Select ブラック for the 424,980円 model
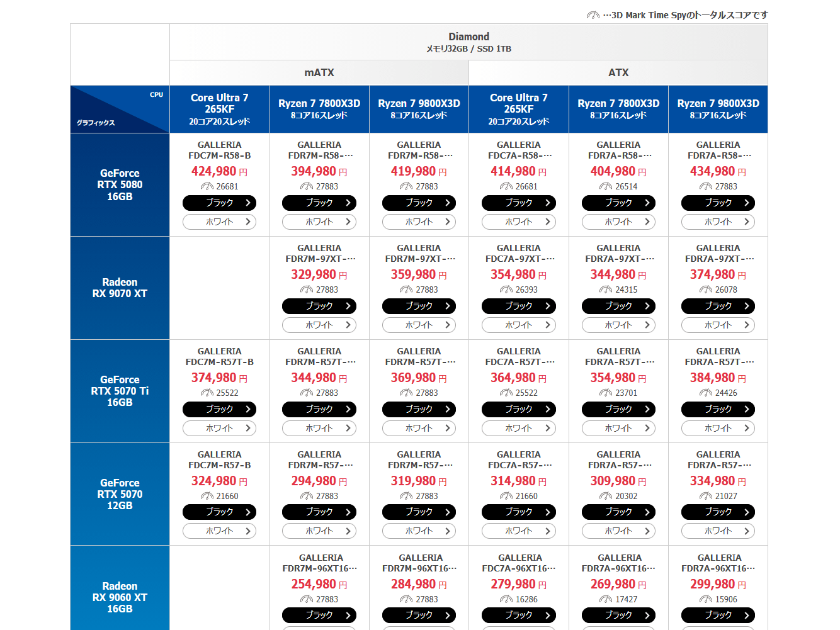The width and height of the screenshot is (840, 630). [219, 203]
